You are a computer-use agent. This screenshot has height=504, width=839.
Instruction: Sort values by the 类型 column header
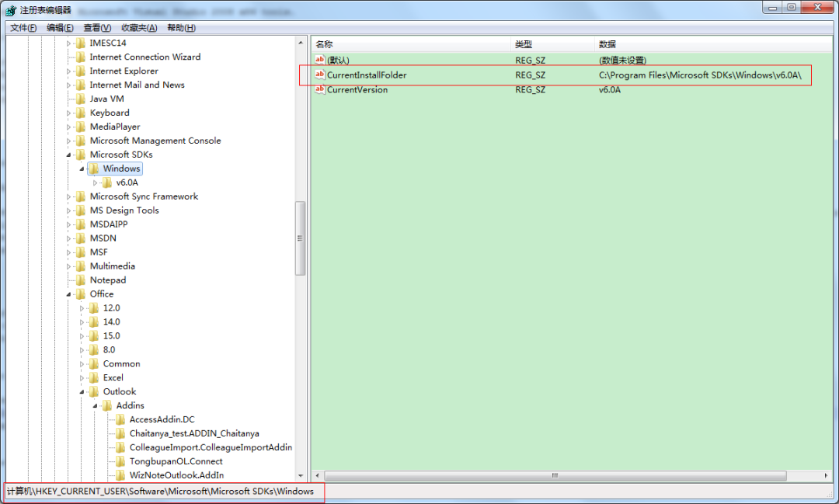point(552,43)
